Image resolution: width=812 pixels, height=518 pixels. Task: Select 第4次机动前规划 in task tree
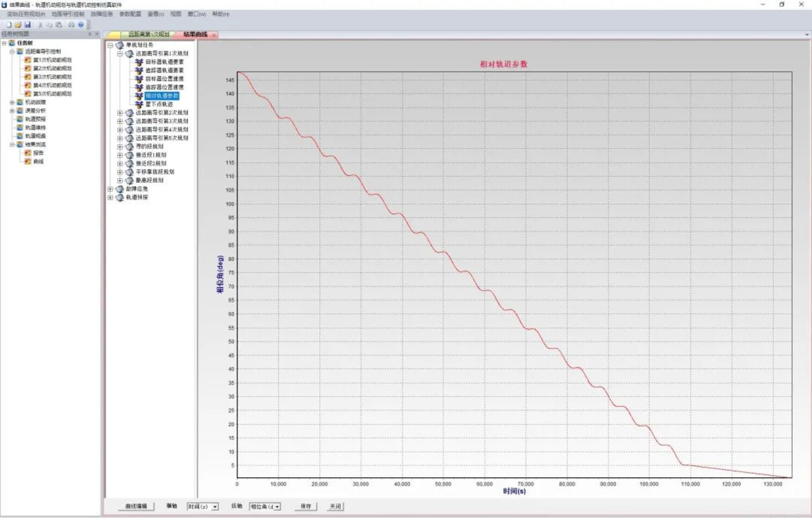click(52, 85)
